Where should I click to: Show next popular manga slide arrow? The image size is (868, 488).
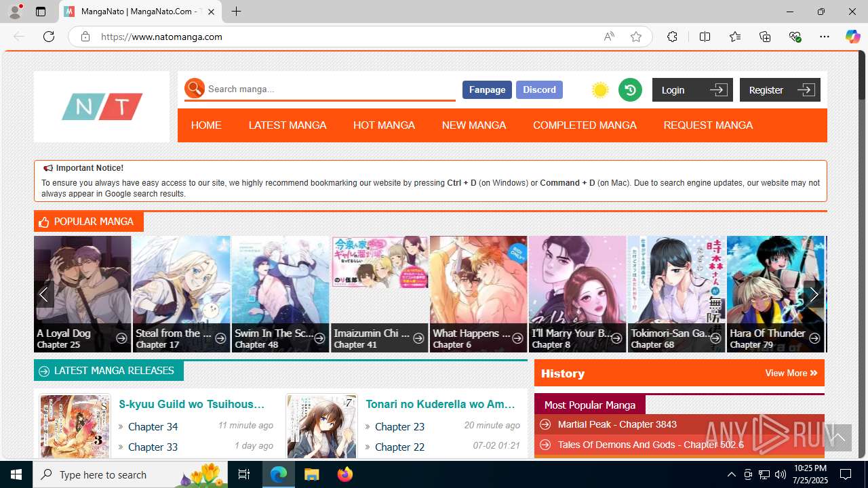click(x=814, y=294)
